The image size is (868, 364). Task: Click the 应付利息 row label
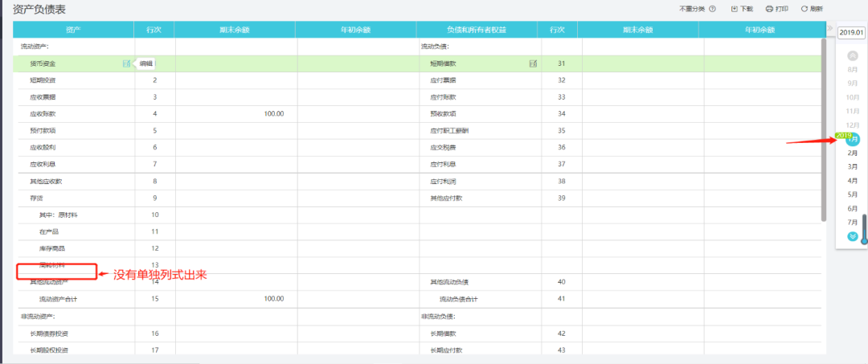(x=444, y=164)
